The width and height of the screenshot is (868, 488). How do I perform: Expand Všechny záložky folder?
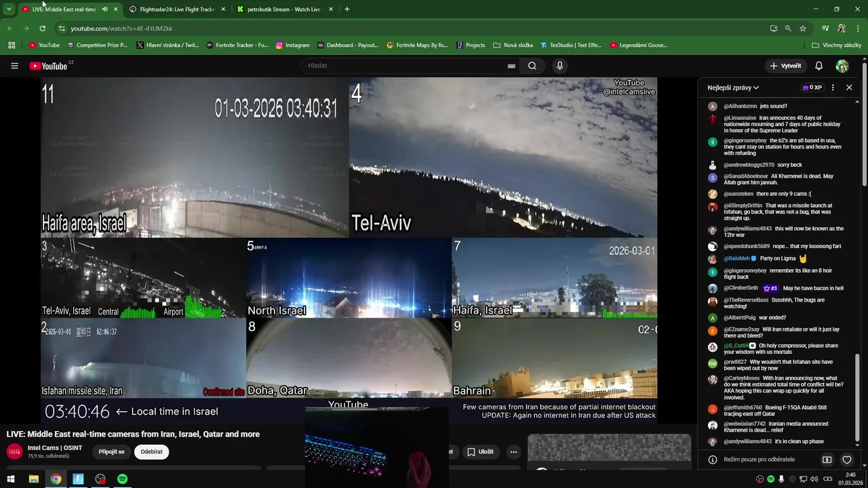coord(836,45)
